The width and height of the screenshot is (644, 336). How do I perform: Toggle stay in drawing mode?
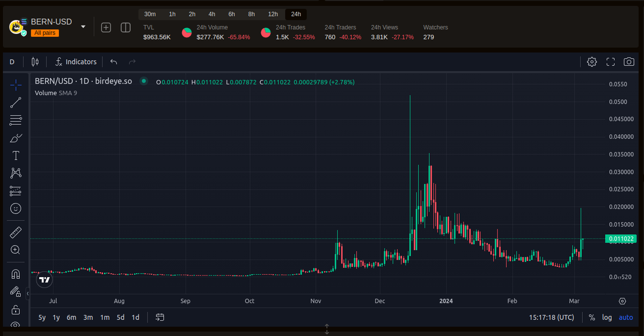[x=16, y=292]
